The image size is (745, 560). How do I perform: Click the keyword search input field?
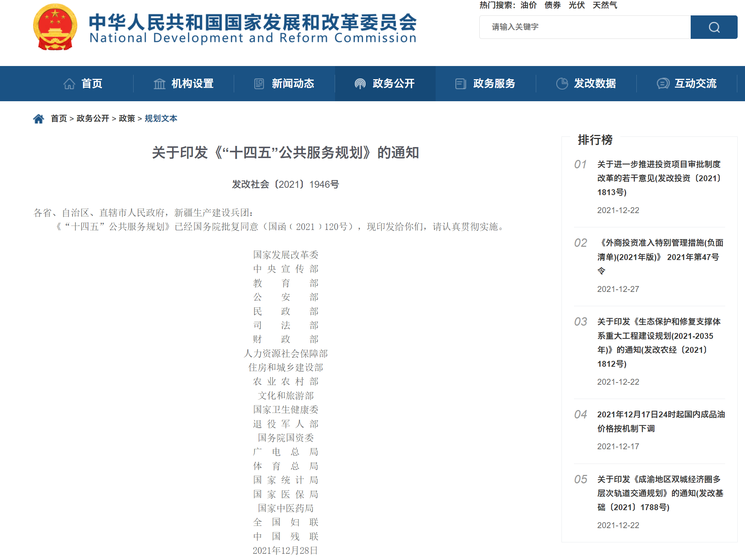[585, 27]
